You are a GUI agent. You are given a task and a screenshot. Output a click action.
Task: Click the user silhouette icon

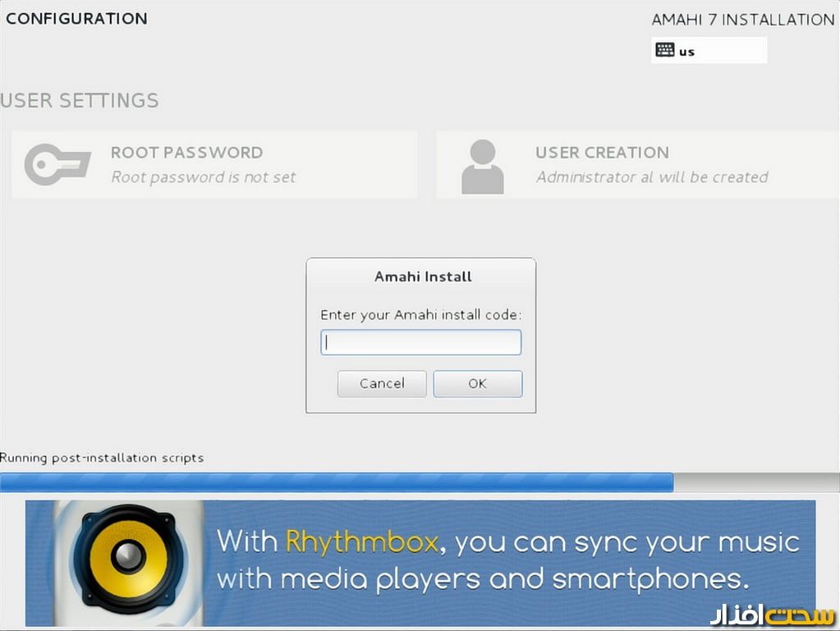[x=482, y=166]
